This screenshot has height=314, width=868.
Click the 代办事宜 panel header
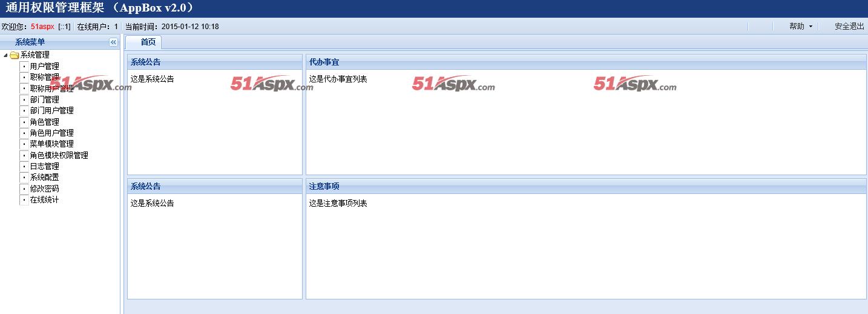click(586, 62)
